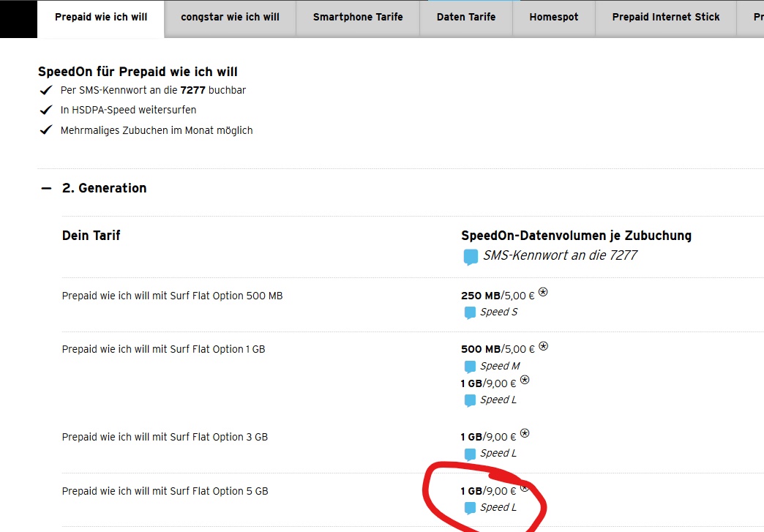The height and width of the screenshot is (532, 764).
Task: Click Speed L bubble icon in Option 5 GB row
Action: (470, 508)
